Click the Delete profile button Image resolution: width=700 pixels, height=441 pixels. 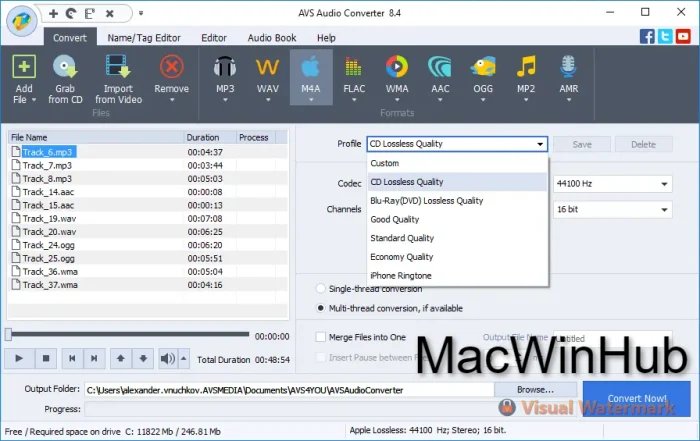(x=643, y=144)
